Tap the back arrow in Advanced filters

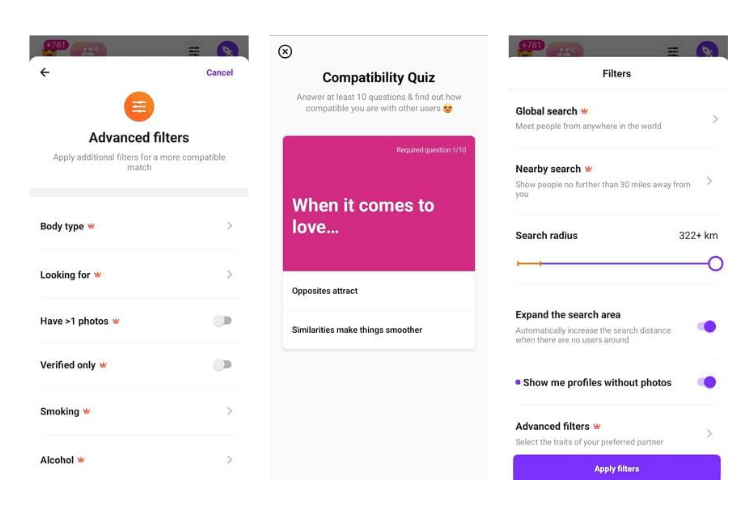(45, 72)
